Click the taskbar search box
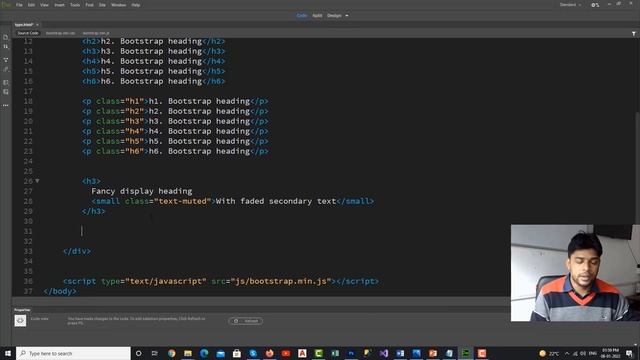The width and height of the screenshot is (640, 360). click(x=73, y=353)
